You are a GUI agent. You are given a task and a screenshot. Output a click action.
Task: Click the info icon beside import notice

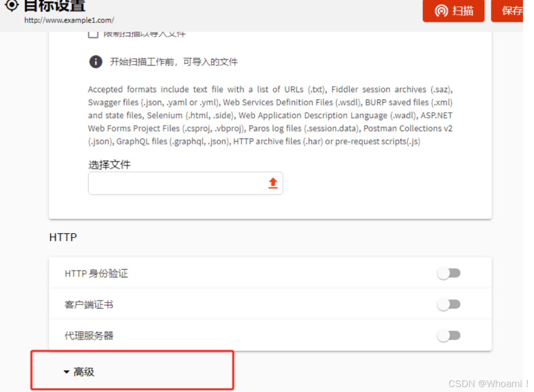96,62
